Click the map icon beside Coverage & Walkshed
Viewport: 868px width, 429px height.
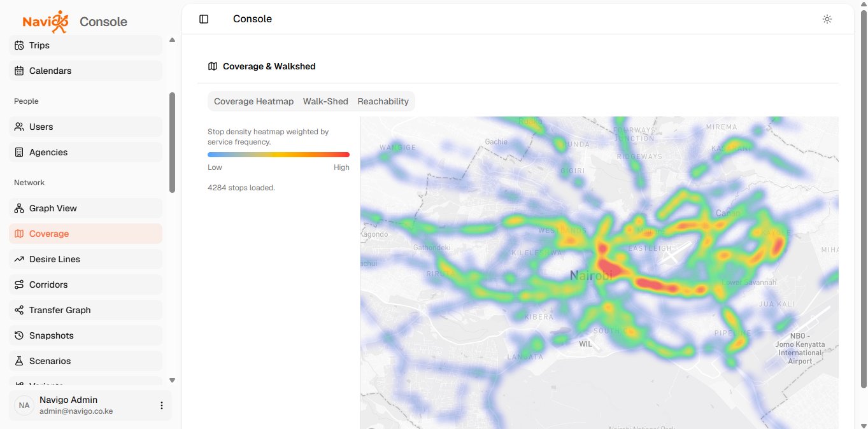pos(213,66)
